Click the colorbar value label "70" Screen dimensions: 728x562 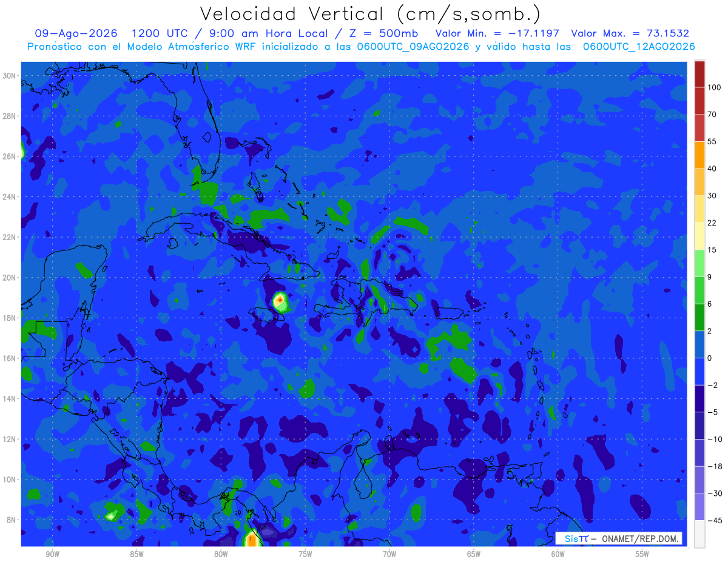712,115
